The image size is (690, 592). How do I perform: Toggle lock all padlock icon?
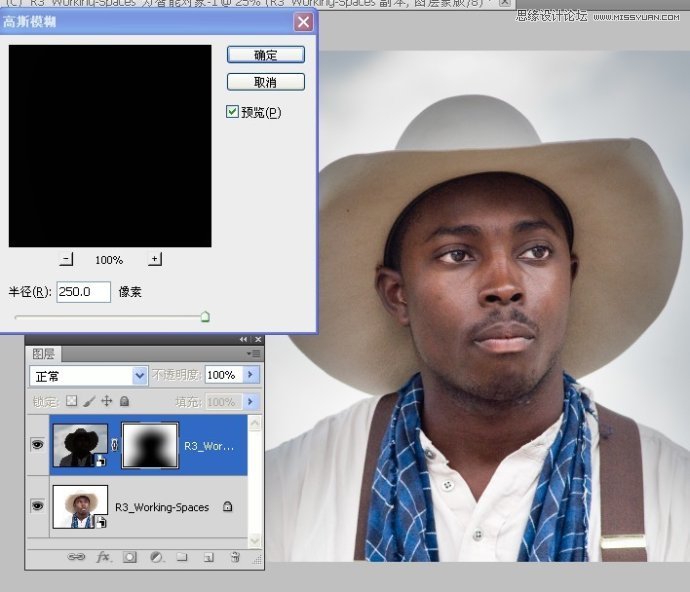pyautogui.click(x=125, y=401)
